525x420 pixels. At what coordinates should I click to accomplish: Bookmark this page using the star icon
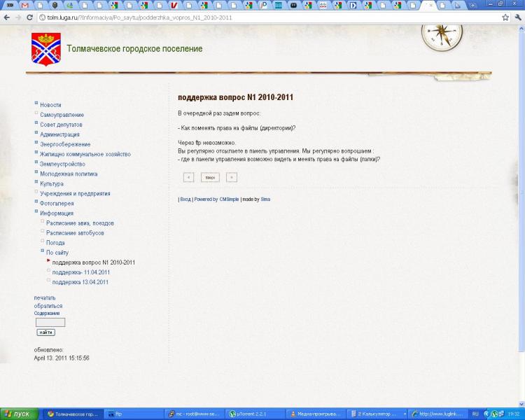(505, 17)
